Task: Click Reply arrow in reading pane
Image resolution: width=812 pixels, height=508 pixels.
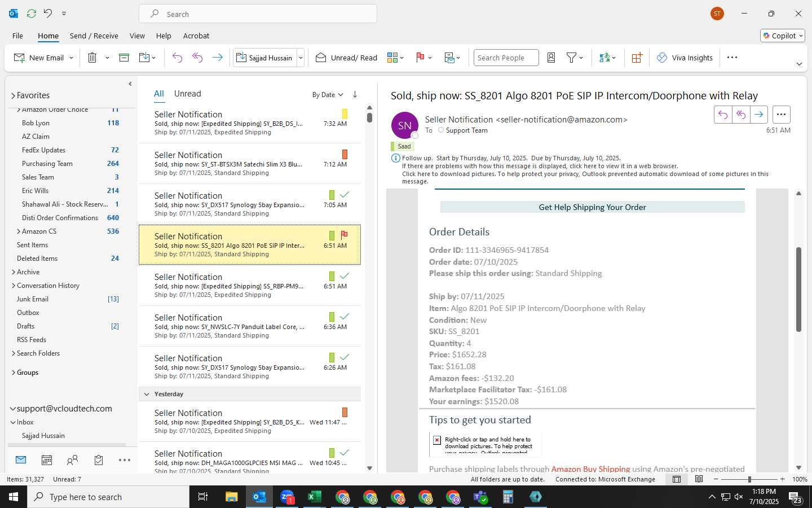Action: tap(722, 115)
